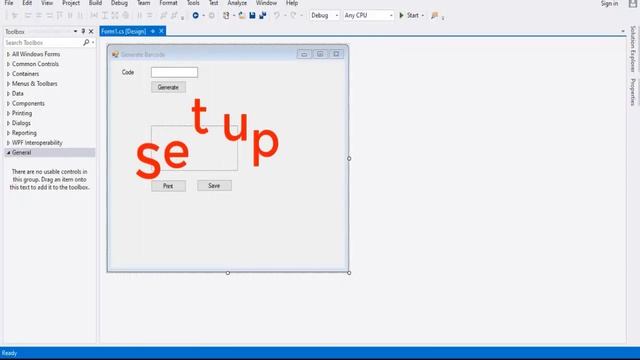Viewport: 640px width, 360px height.
Task: Open the Window menu
Action: point(266,3)
